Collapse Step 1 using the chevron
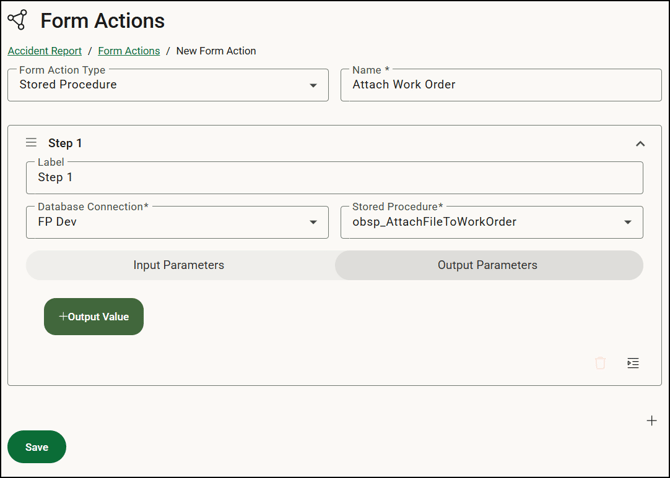This screenshot has width=670, height=478. coord(640,144)
